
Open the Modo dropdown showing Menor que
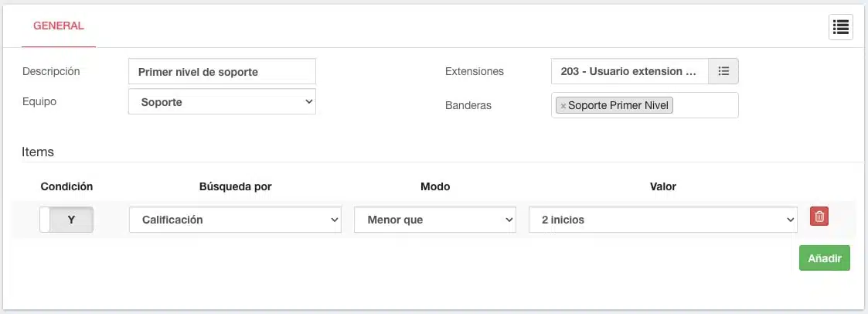tap(435, 220)
